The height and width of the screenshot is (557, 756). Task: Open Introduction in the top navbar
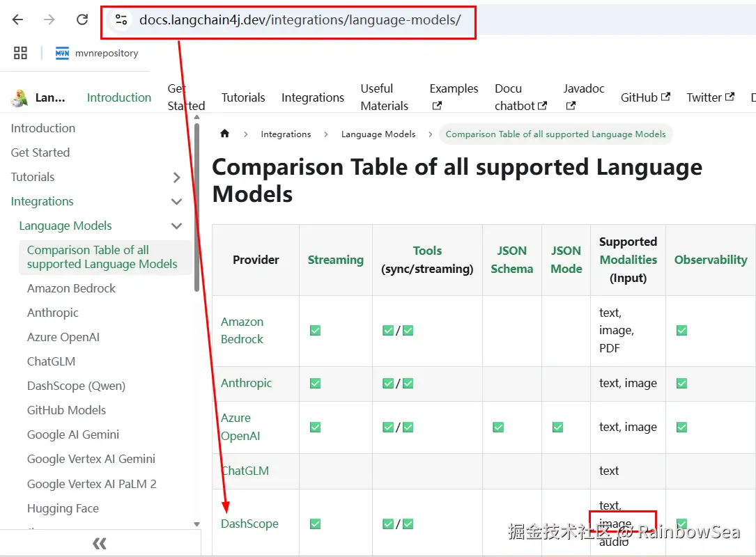pos(119,97)
